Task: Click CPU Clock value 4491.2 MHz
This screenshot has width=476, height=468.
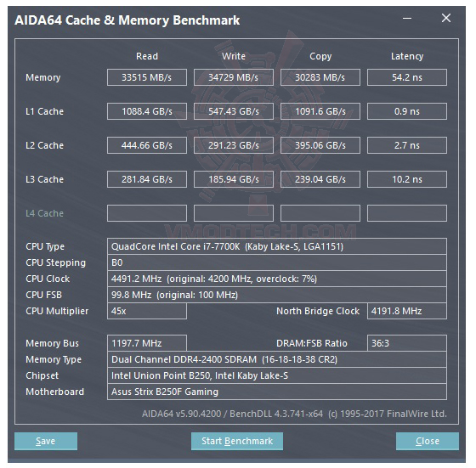Action: coord(277,279)
